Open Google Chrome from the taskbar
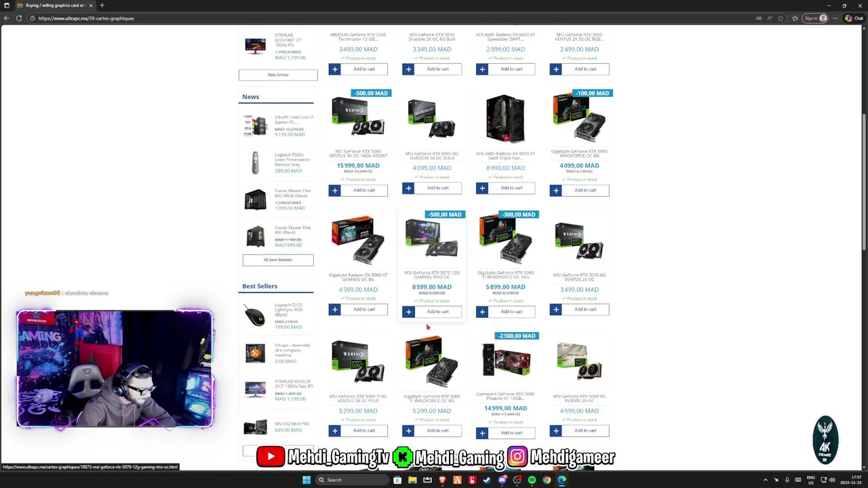This screenshot has height=488, width=868. coord(547,480)
